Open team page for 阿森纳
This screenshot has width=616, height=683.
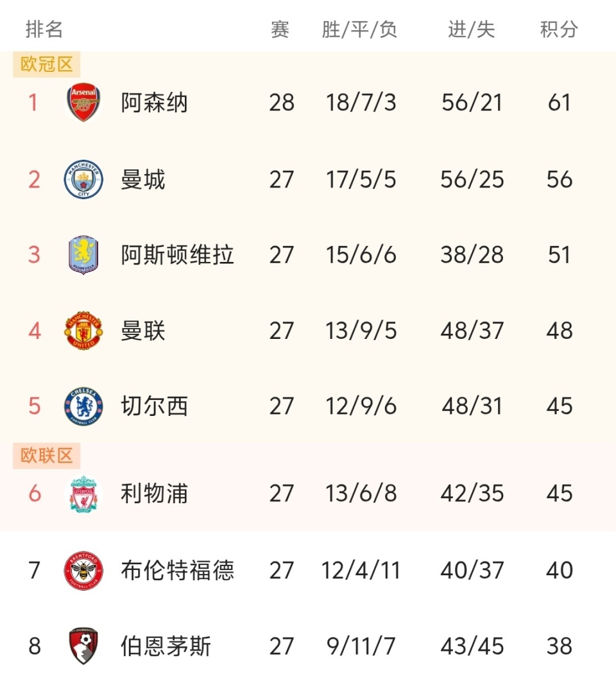click(154, 103)
